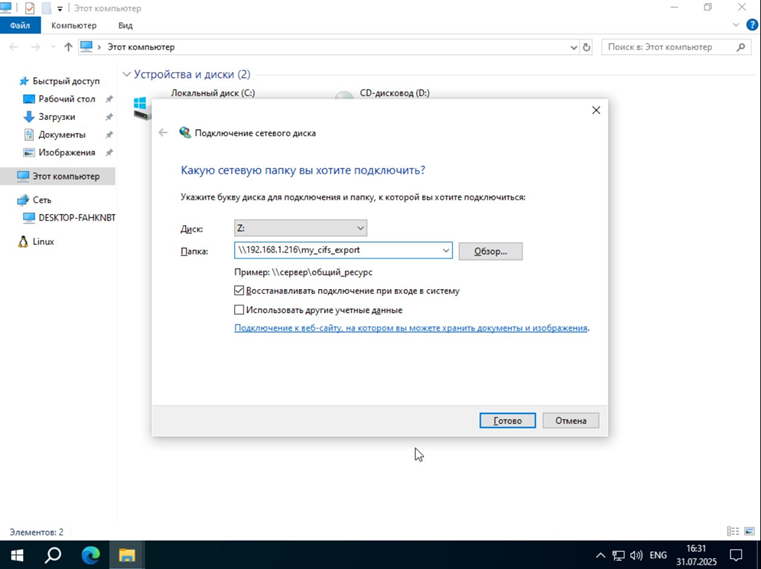Go up one folder level arrow
The width and height of the screenshot is (761, 569).
68,47
